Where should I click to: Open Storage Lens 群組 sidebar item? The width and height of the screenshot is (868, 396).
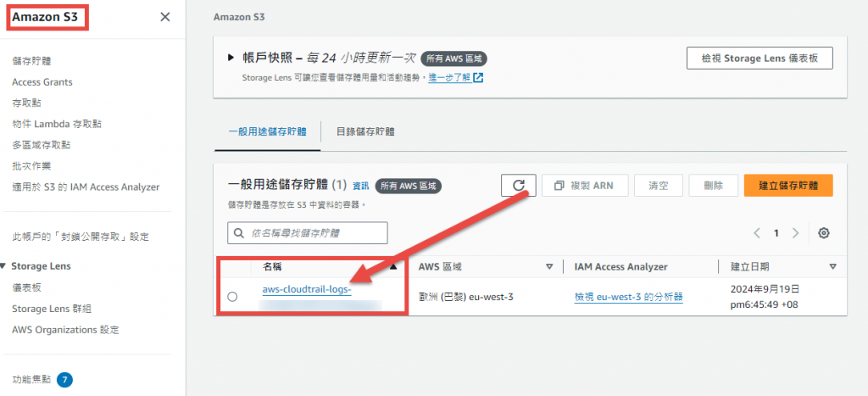tap(52, 309)
